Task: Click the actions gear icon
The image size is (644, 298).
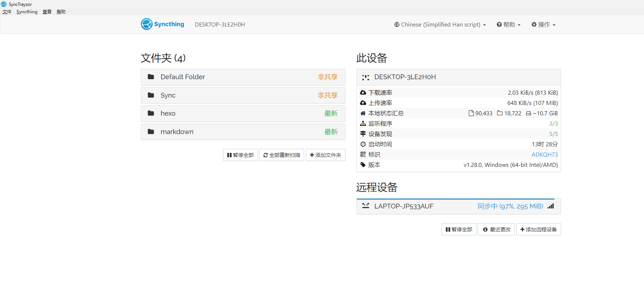Action: click(x=534, y=24)
